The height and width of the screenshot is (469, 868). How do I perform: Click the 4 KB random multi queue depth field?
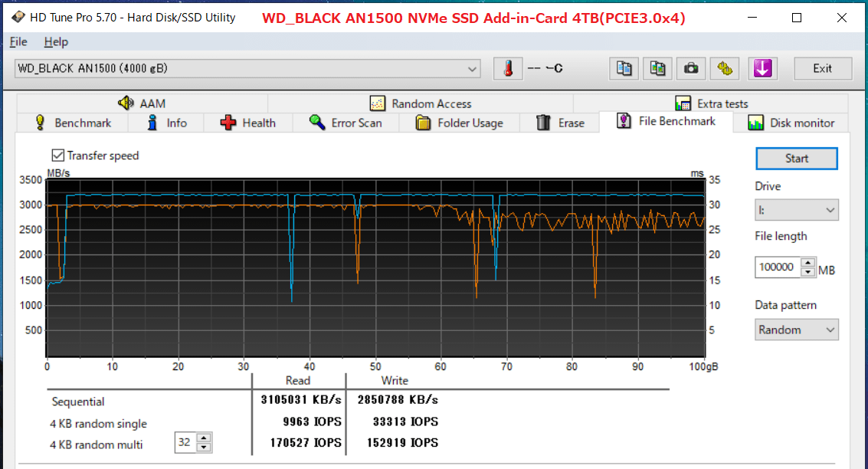point(186,442)
